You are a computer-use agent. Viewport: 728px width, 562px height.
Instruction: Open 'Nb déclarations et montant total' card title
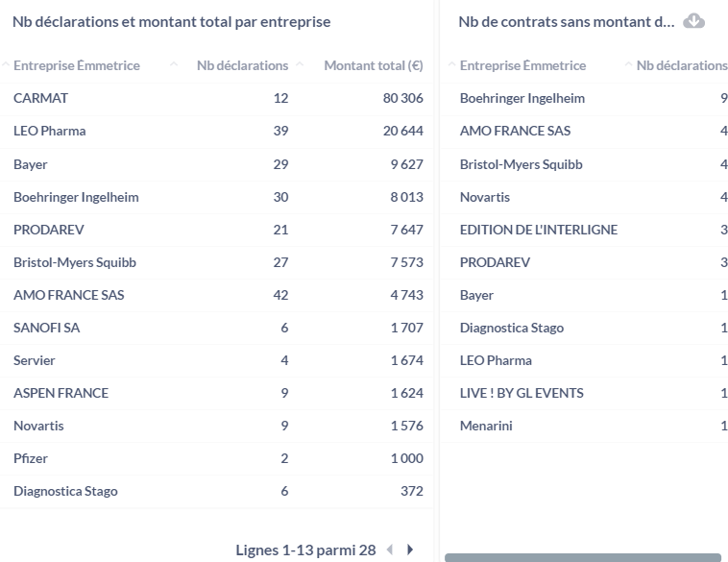(171, 22)
